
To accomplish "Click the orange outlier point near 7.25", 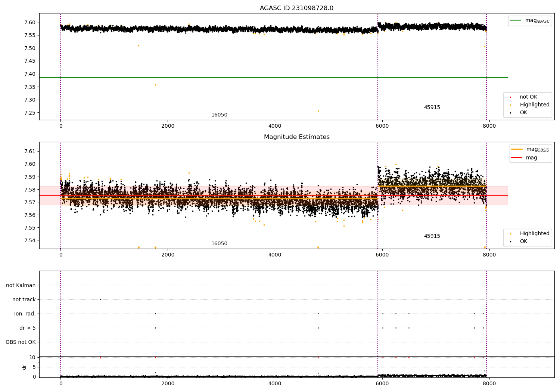I will click(318, 111).
